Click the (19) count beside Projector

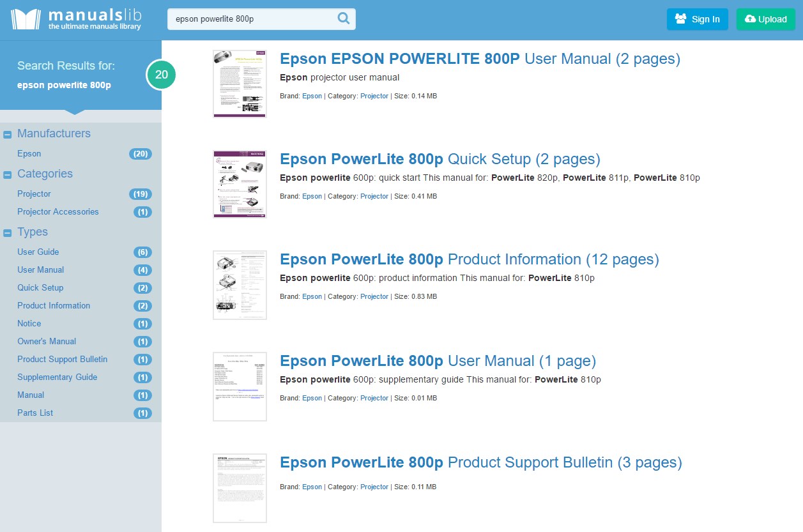[x=141, y=194]
